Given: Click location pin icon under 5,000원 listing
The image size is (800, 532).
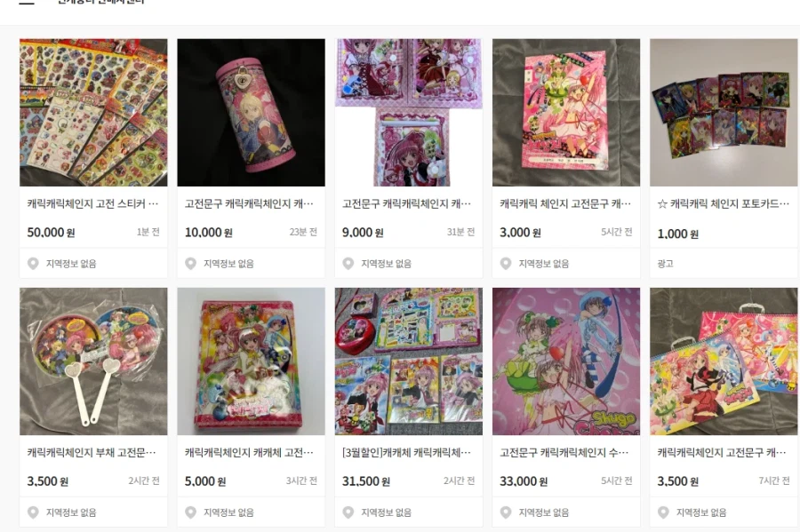Looking at the screenshot, I should coord(191,512).
